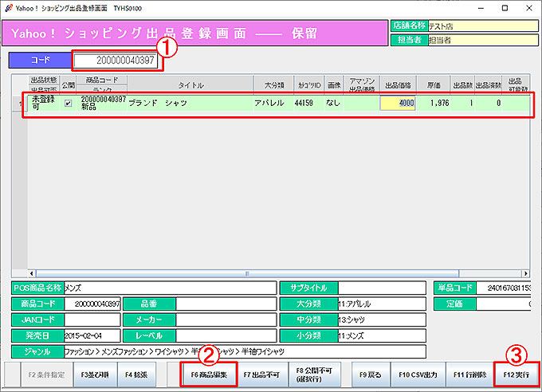The image size is (542, 392).
Task: Go back with F9 戻る
Action: point(370,373)
